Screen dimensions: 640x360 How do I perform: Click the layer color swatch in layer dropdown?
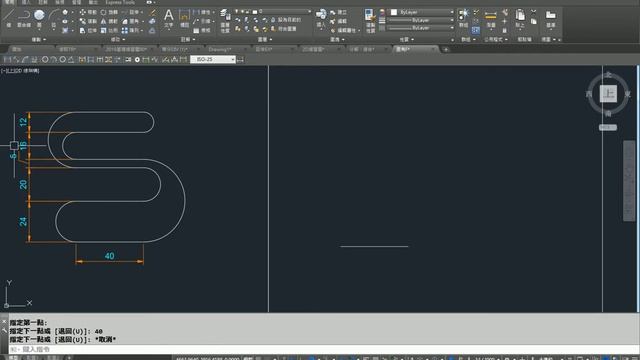click(255, 11)
